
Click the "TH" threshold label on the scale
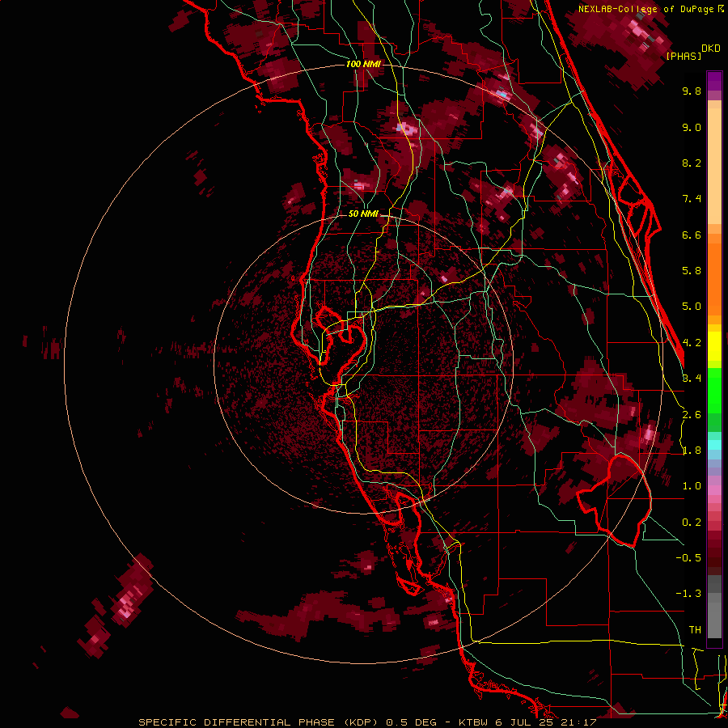point(695,630)
